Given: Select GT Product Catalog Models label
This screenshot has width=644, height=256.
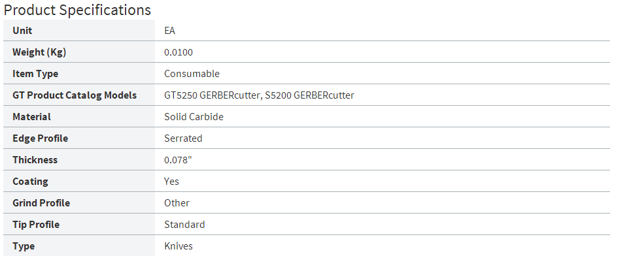Looking at the screenshot, I should [x=75, y=95].
